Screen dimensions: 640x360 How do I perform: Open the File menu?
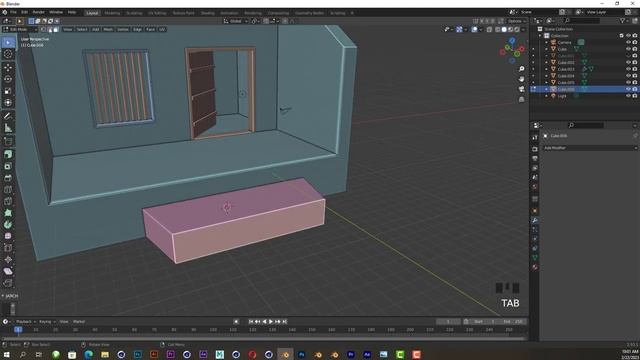(13, 12)
